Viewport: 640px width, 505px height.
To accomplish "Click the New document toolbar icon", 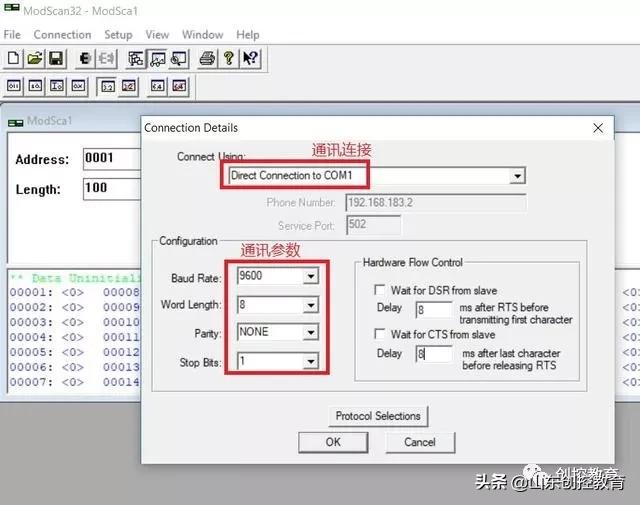I will click(x=14, y=59).
